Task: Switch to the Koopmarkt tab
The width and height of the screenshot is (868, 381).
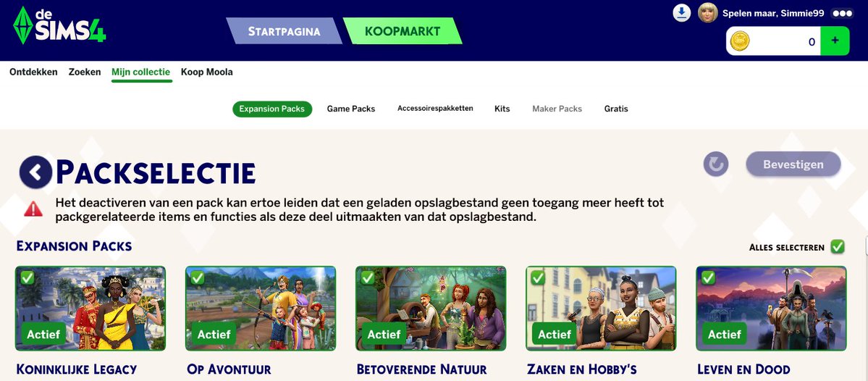Action: click(403, 31)
